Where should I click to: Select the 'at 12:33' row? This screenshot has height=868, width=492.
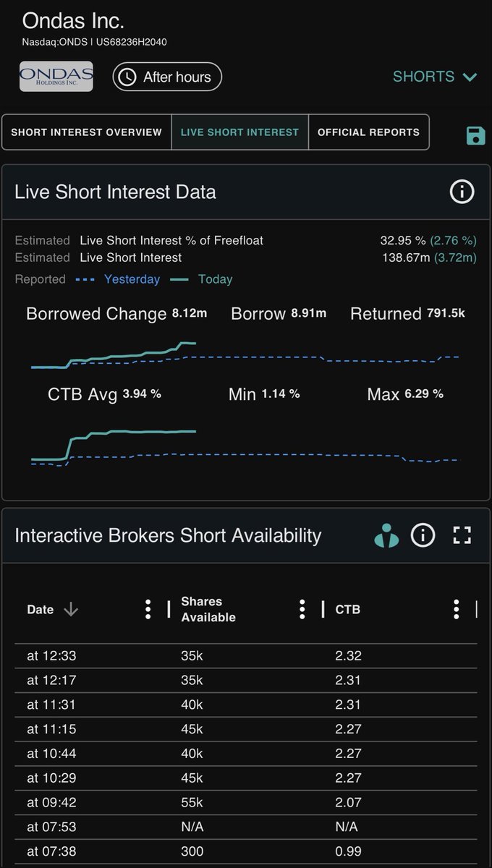(x=246, y=656)
